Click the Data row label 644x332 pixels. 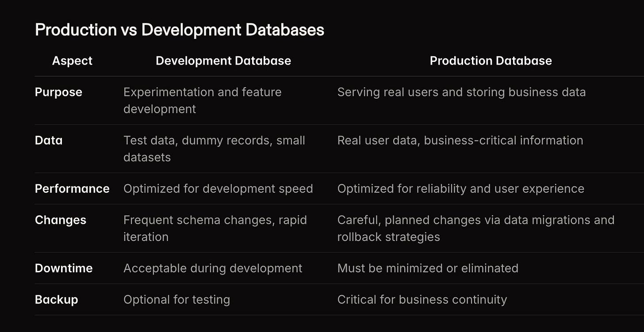point(49,141)
